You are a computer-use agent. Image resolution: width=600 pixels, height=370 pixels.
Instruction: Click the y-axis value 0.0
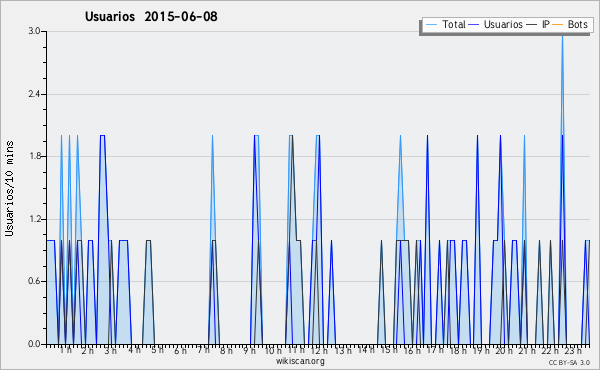pos(34,344)
